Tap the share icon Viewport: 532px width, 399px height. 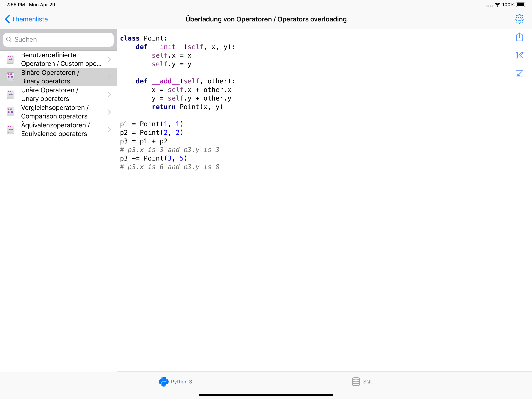(x=520, y=37)
